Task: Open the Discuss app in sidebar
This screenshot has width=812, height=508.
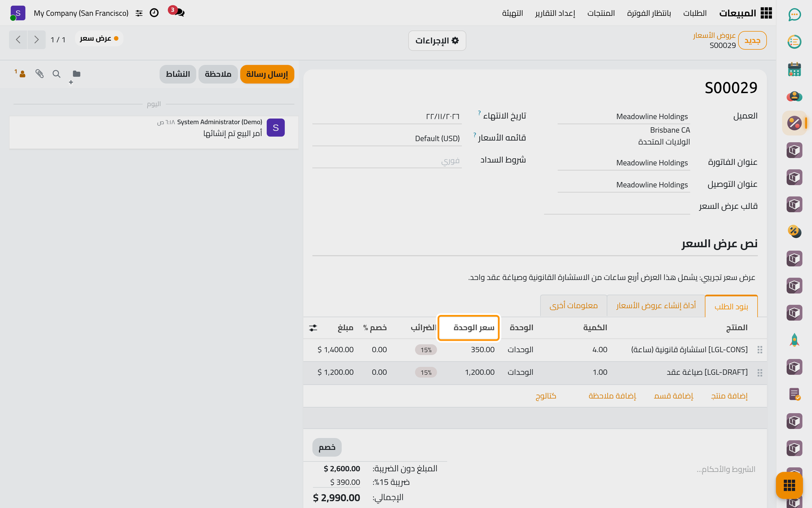Action: pyautogui.click(x=794, y=15)
